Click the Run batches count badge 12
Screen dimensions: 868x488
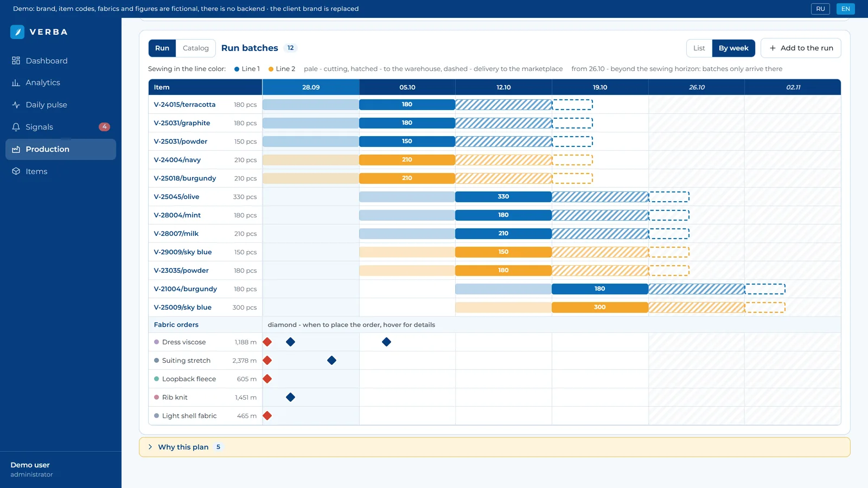click(291, 48)
